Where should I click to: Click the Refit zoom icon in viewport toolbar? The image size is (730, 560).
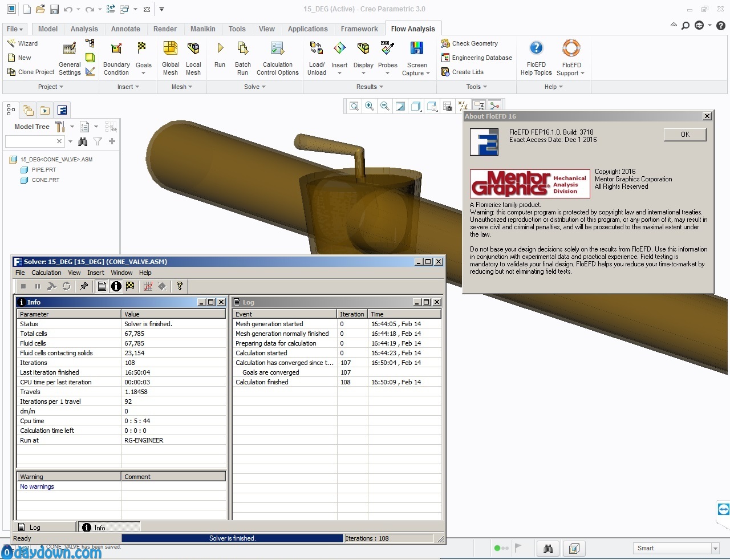click(354, 106)
